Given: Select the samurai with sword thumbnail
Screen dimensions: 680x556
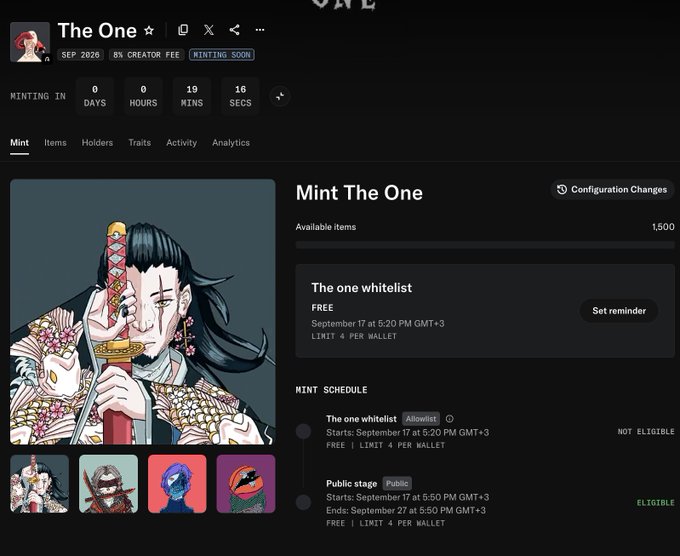Looking at the screenshot, I should pos(39,484).
